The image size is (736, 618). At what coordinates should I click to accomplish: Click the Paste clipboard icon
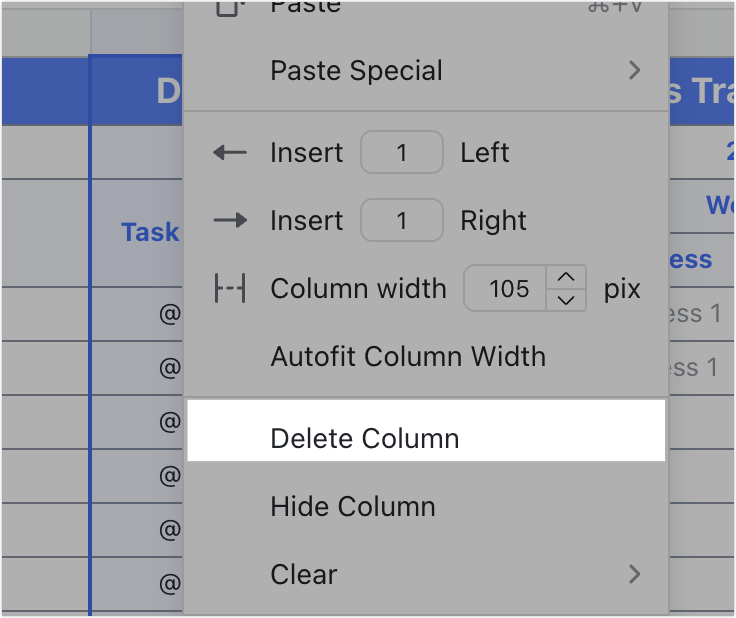click(229, 7)
